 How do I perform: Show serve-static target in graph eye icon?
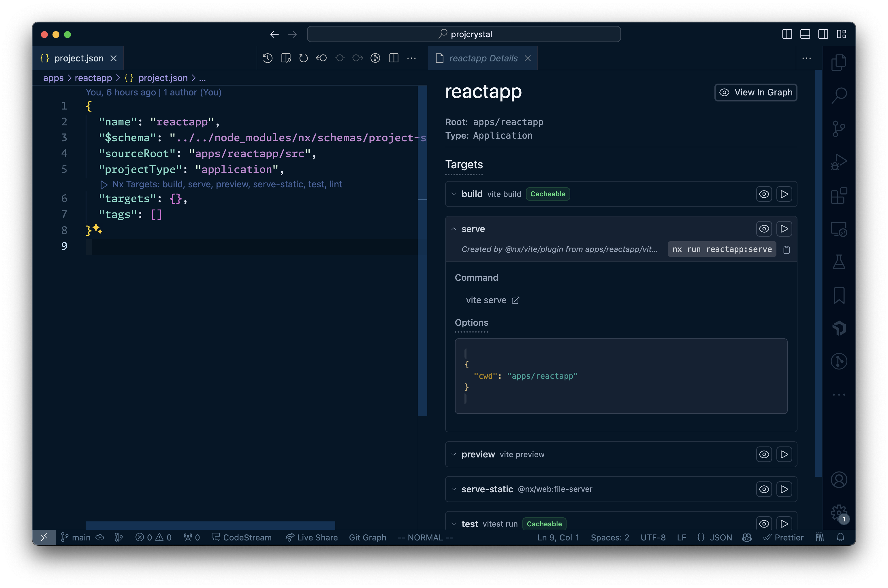point(764,489)
